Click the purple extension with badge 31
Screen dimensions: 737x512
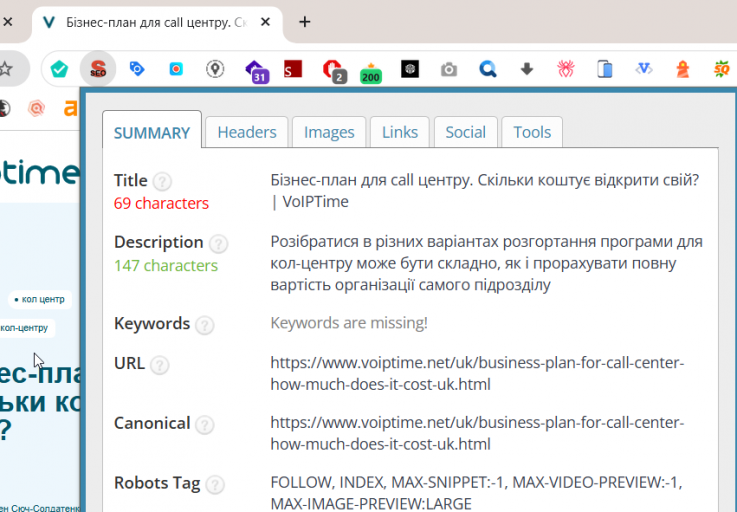[x=256, y=71]
